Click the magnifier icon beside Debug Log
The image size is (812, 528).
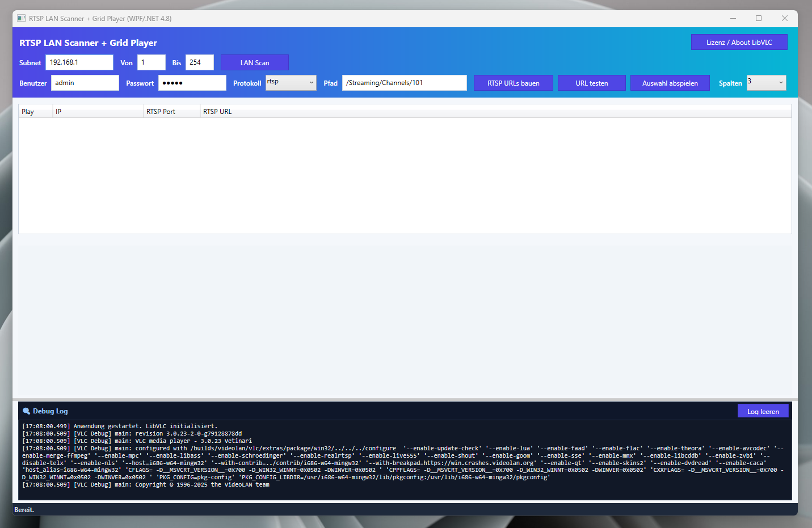coord(25,411)
